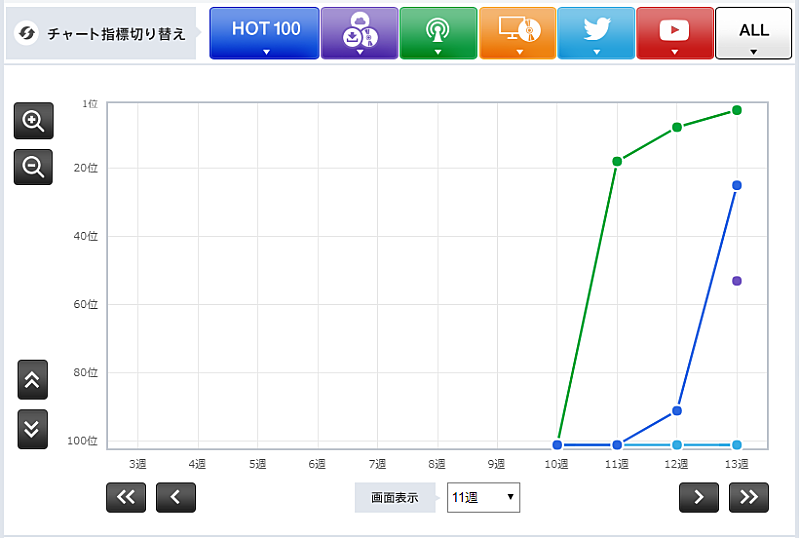Click the green data point at week 11

[x=617, y=161]
